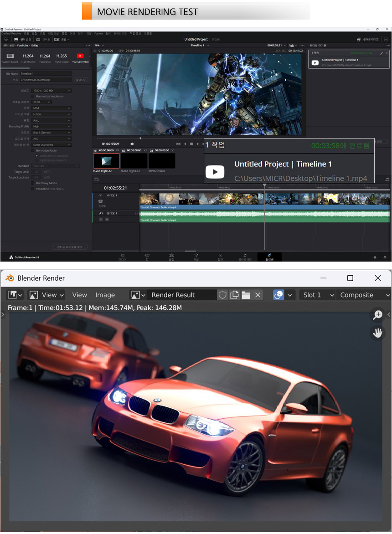This screenshot has width=392, height=534.
Task: Click the browse button beside the Desktop path
Action: (x=80, y=80)
